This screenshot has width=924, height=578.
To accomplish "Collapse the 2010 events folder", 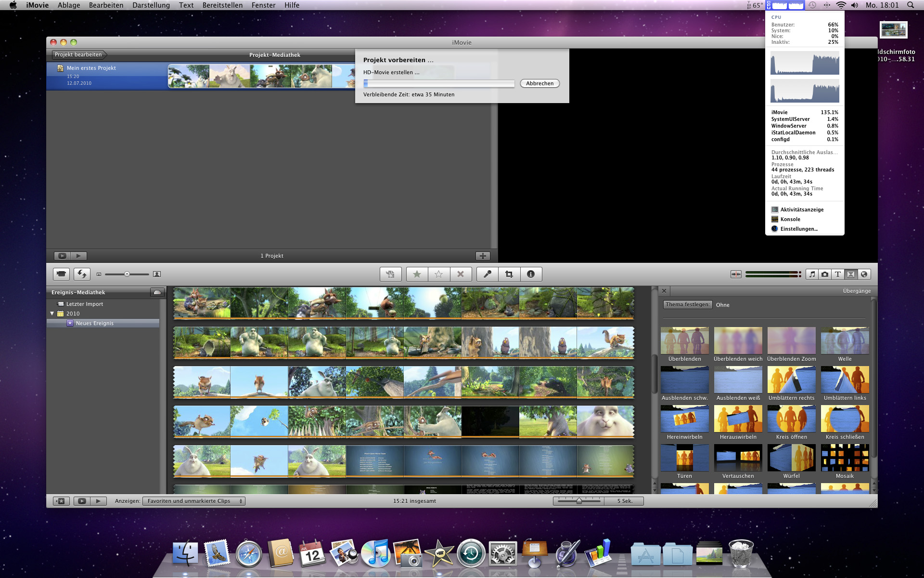I will coord(52,314).
